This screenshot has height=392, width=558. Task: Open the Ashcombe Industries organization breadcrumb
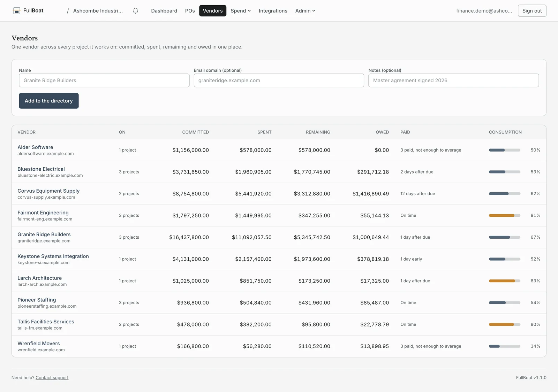[98, 11]
